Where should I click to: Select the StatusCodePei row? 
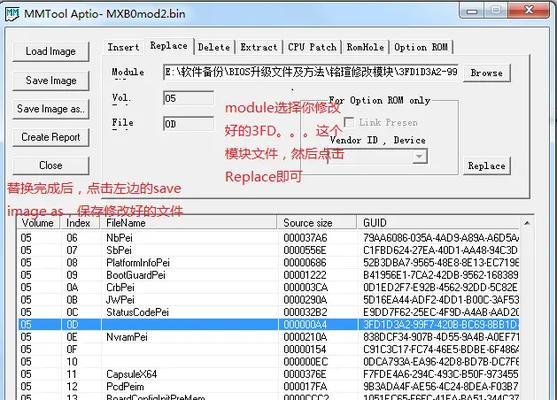pos(268,312)
